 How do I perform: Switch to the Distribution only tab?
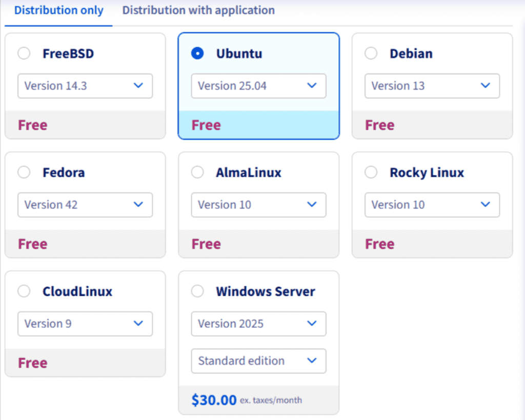[58, 10]
